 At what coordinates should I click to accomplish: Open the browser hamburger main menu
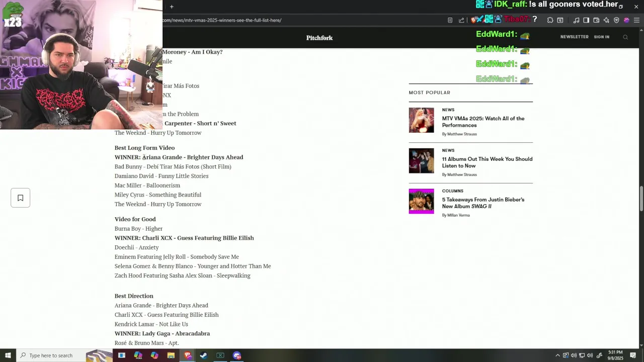click(x=636, y=20)
